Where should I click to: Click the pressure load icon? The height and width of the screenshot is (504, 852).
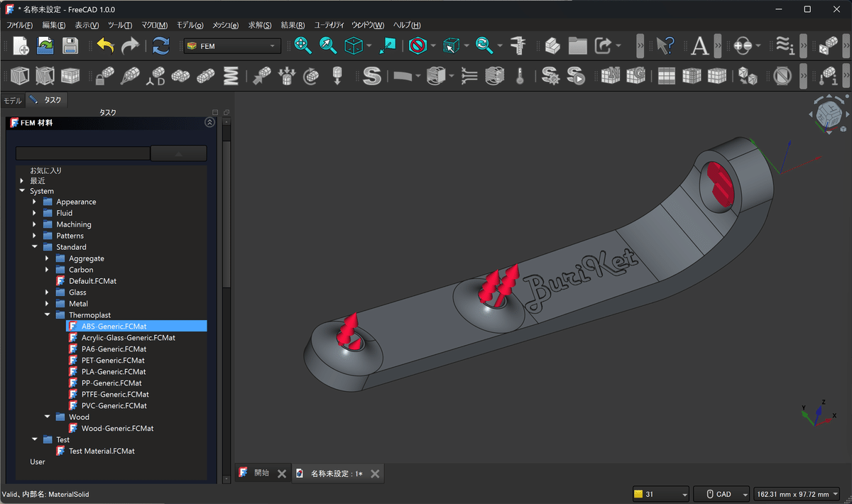[287, 75]
